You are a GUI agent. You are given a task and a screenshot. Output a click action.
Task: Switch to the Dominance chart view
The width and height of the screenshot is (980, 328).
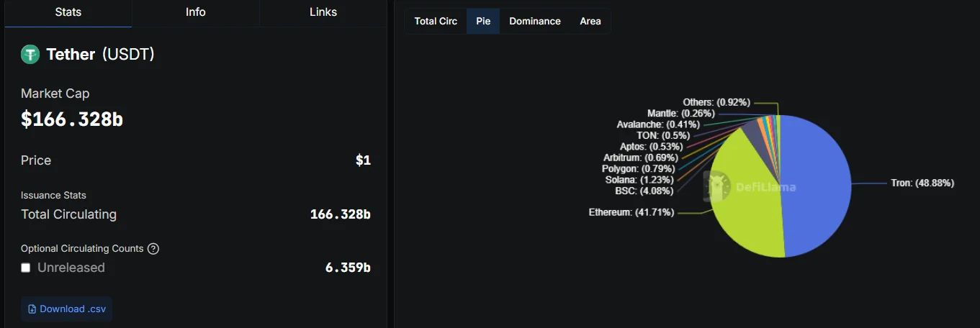tap(535, 21)
